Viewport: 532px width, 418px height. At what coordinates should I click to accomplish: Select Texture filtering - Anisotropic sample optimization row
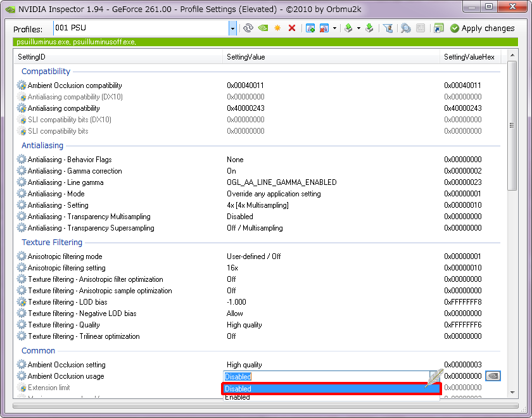pyautogui.click(x=100, y=291)
